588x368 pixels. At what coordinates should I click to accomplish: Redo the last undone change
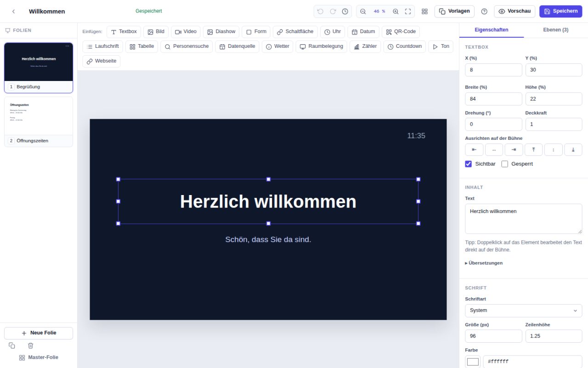333,11
